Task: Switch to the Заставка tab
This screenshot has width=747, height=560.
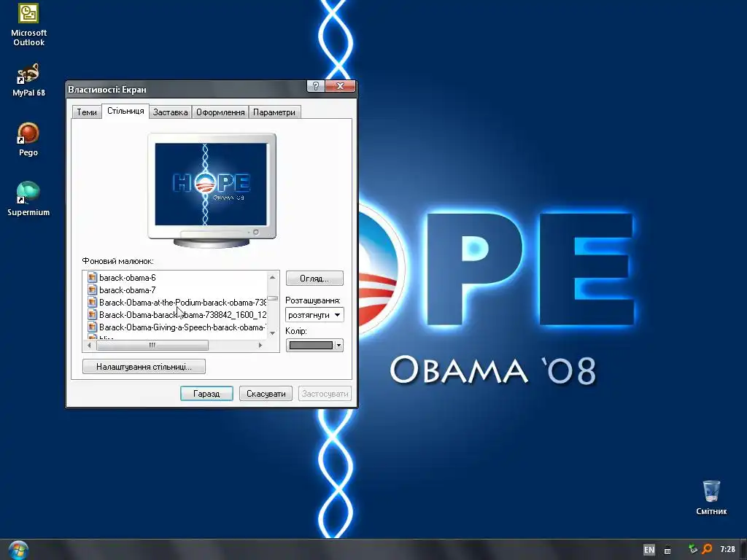Action: coord(170,112)
